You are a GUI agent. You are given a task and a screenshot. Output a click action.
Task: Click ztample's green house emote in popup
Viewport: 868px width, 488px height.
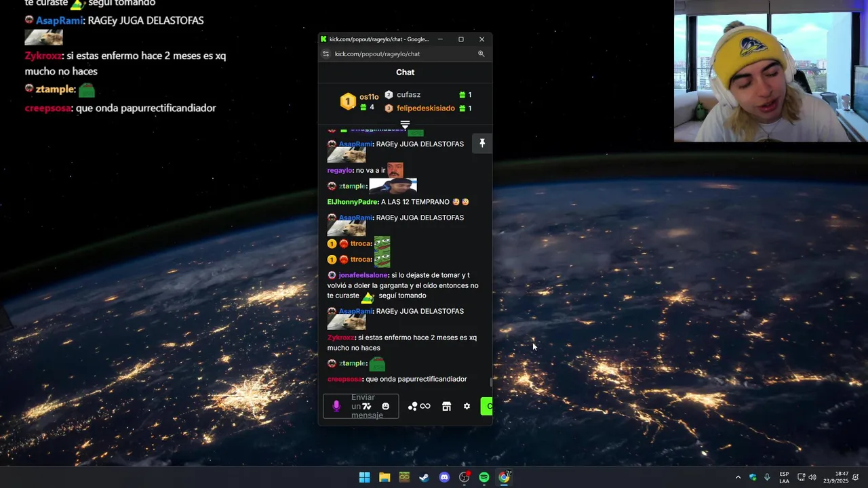coord(378,363)
